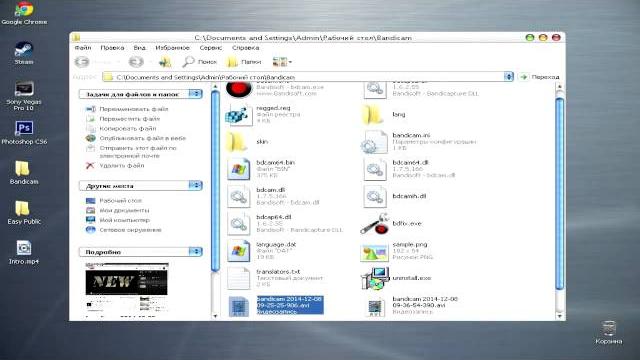Click Опубликовать файл в вебе link
The image size is (640, 360).
[x=142, y=138]
